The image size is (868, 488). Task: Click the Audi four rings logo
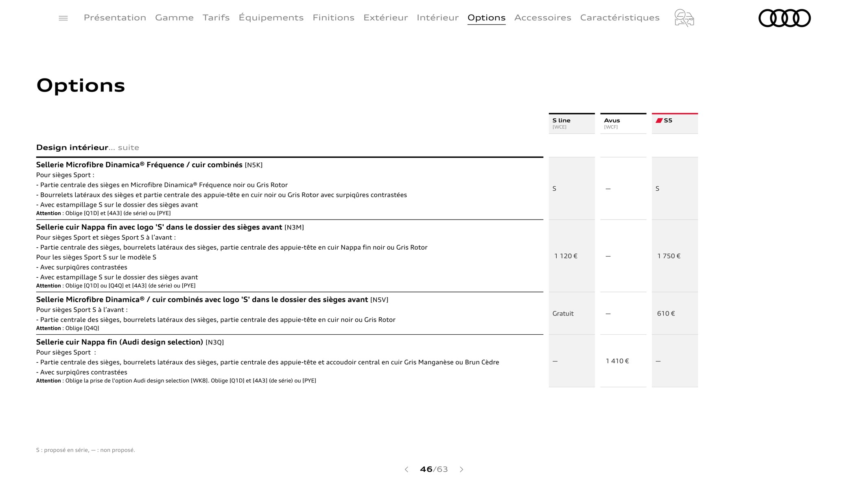785,18
